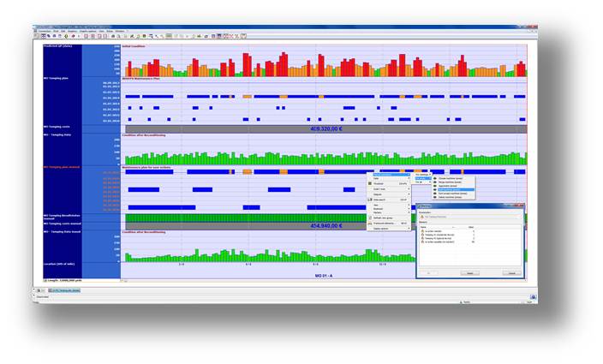The width and height of the screenshot is (603, 364).
Task: Click the Thumbnail icon in the context menu
Action: click(370, 183)
